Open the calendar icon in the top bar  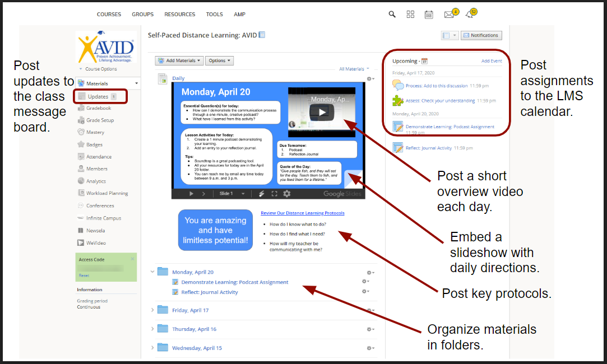pos(429,14)
